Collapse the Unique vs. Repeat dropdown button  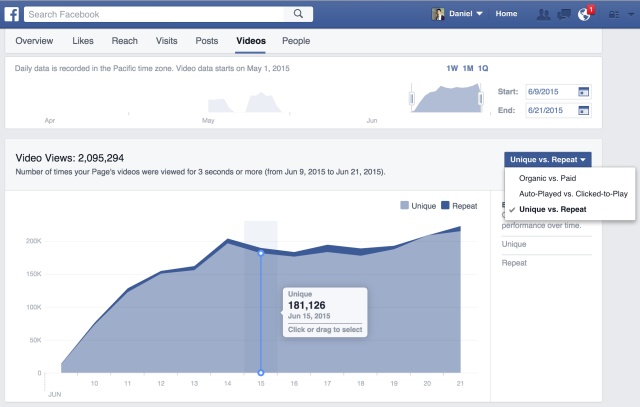(549, 159)
